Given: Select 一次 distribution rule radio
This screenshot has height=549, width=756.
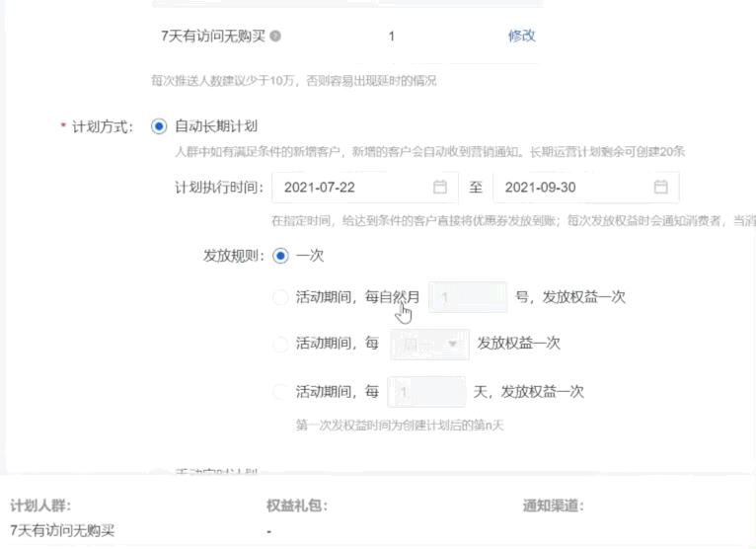Looking at the screenshot, I should [280, 255].
